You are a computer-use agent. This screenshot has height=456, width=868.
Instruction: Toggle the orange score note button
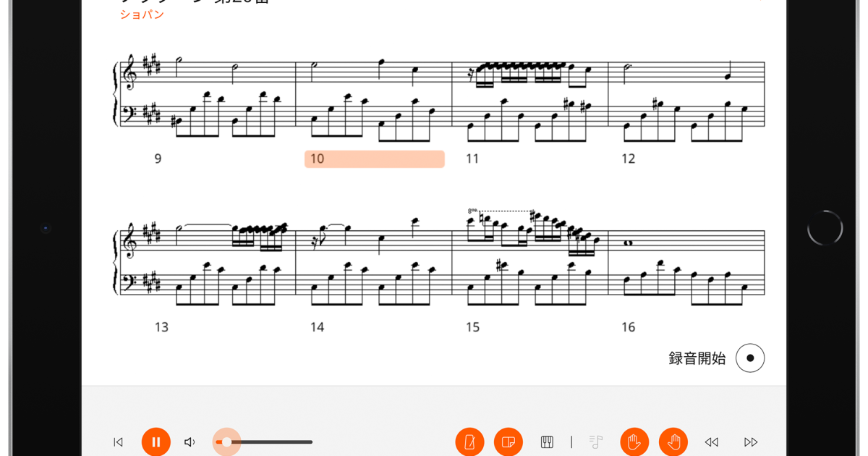[x=509, y=442]
